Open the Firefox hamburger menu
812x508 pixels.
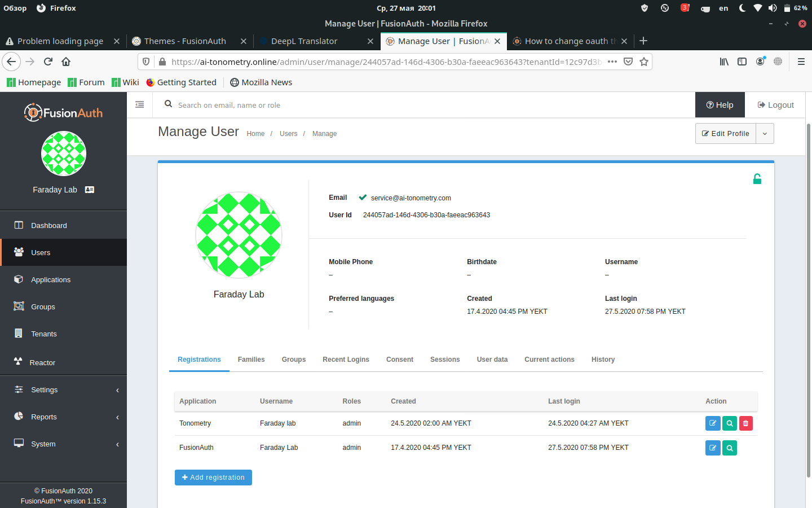point(801,62)
